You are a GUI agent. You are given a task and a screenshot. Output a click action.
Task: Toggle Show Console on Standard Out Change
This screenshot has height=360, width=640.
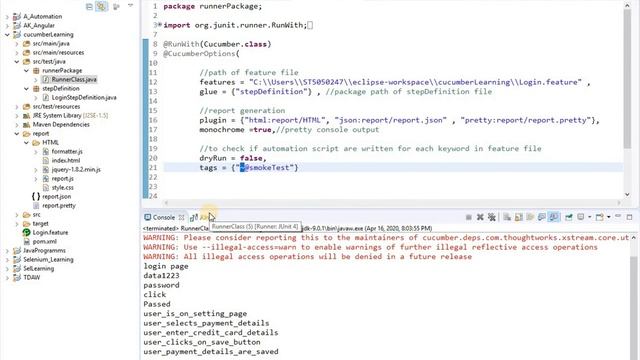pos(542,217)
